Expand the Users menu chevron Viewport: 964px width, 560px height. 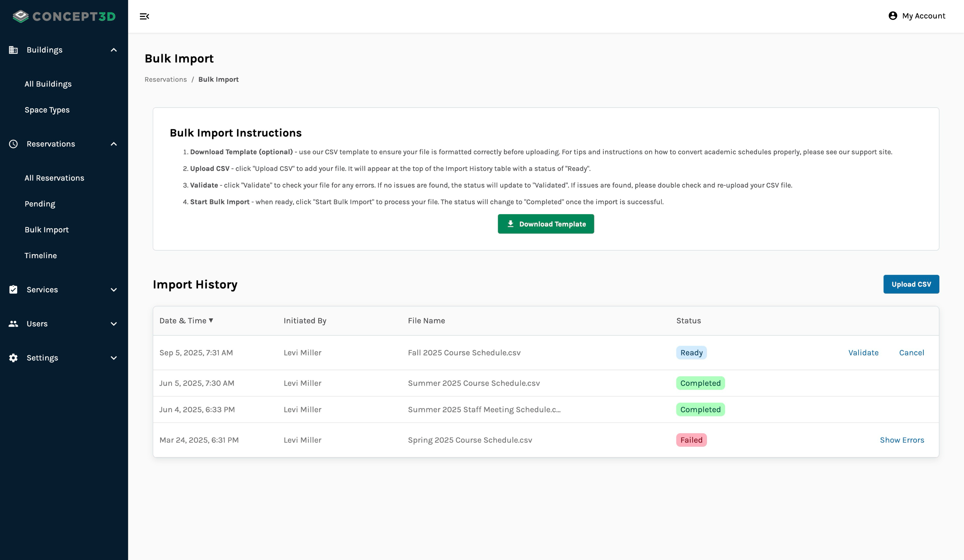(114, 323)
